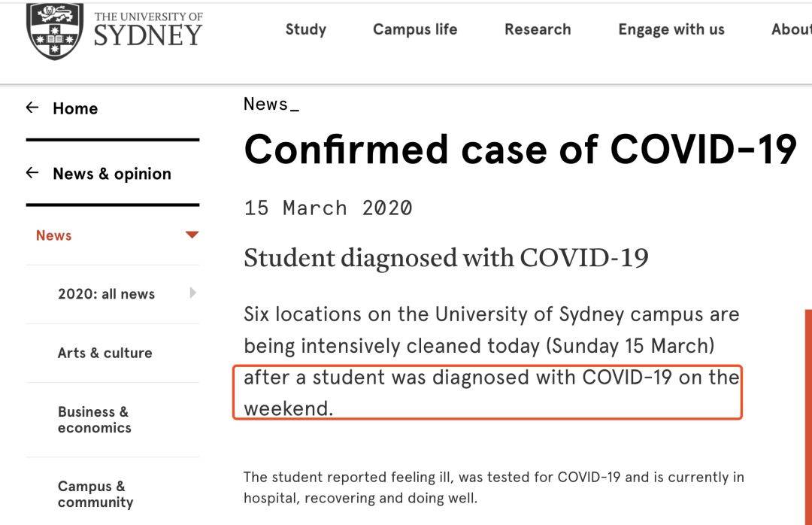
Task: Click the 15 March 2020 article date
Action: (x=328, y=208)
